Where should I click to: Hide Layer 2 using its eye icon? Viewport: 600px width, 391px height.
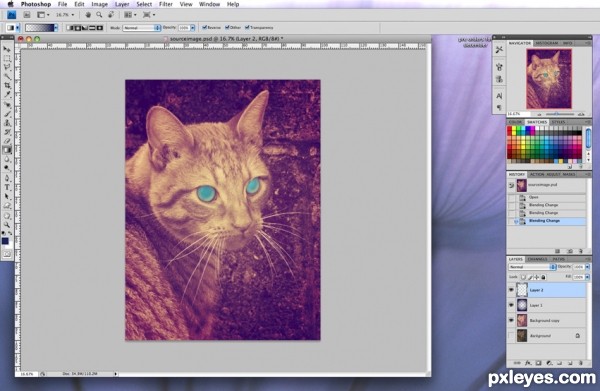[511, 290]
